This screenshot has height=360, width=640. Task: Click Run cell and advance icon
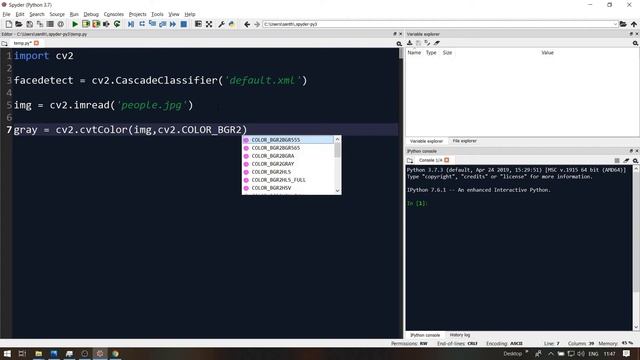pos(96,24)
